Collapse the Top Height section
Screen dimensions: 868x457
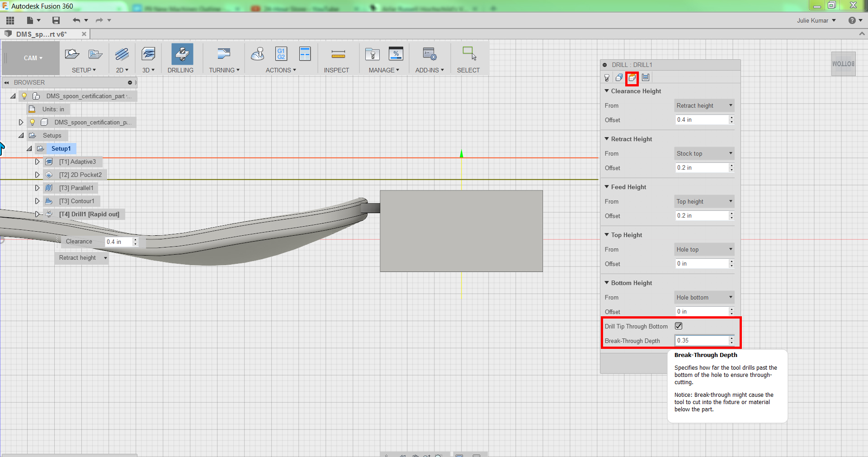(607, 235)
